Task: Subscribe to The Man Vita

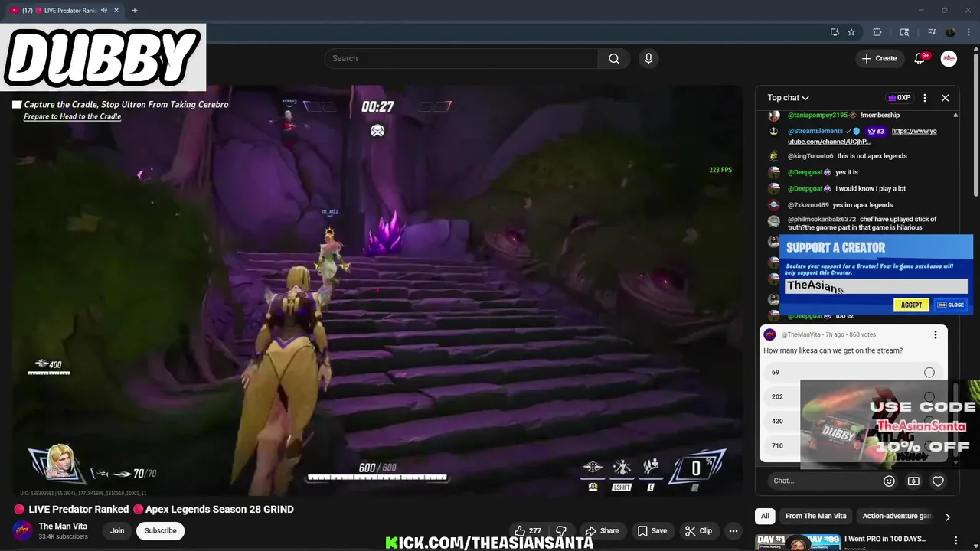Action: (161, 530)
